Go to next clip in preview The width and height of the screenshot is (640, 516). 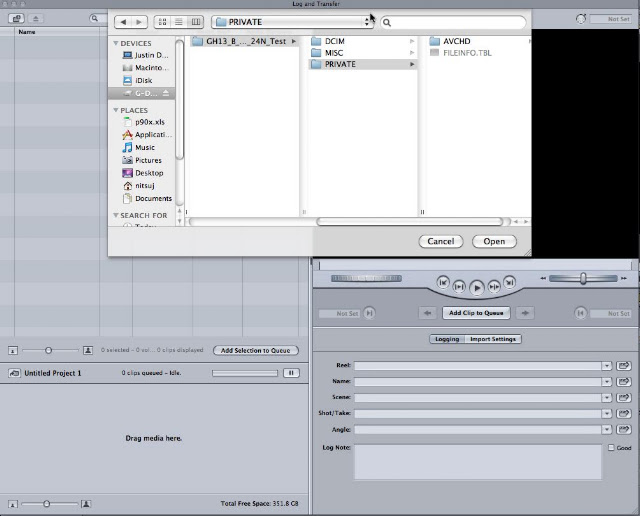(x=509, y=282)
